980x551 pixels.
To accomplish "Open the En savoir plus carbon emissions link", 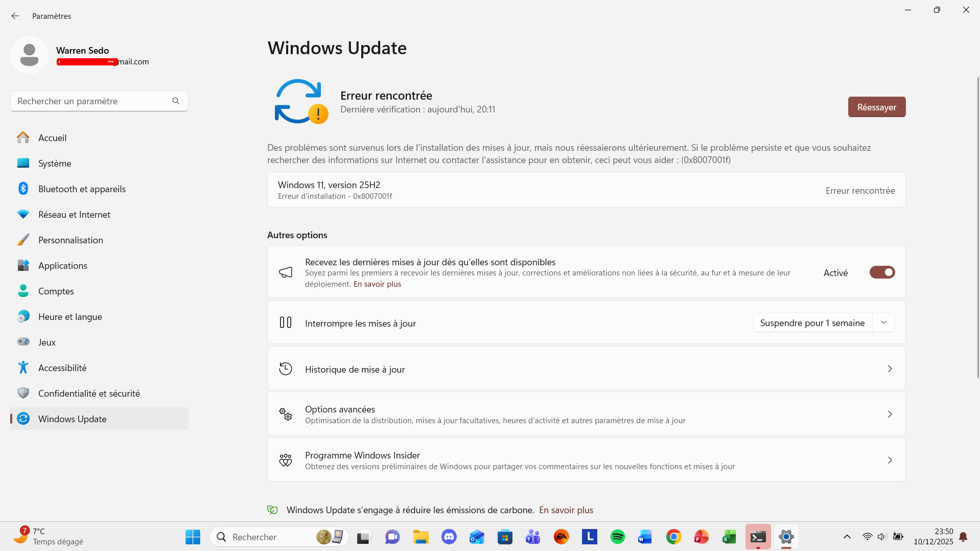I will click(x=566, y=510).
